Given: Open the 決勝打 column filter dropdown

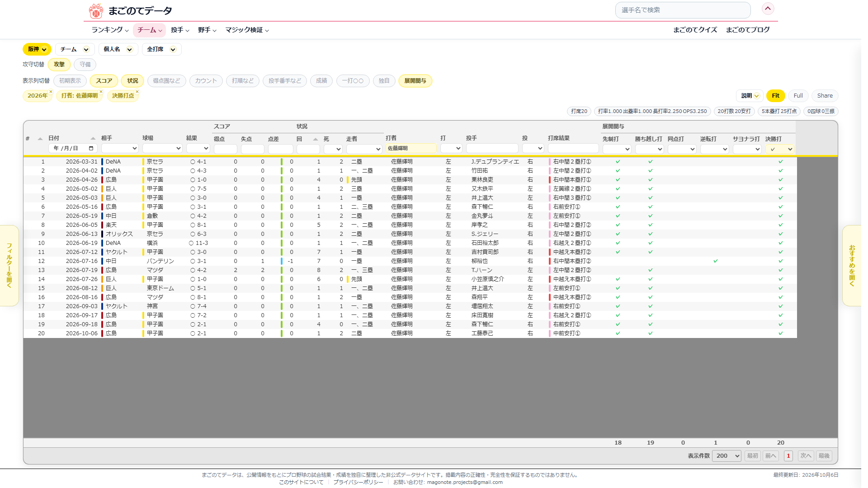Looking at the screenshot, I should tap(780, 149).
